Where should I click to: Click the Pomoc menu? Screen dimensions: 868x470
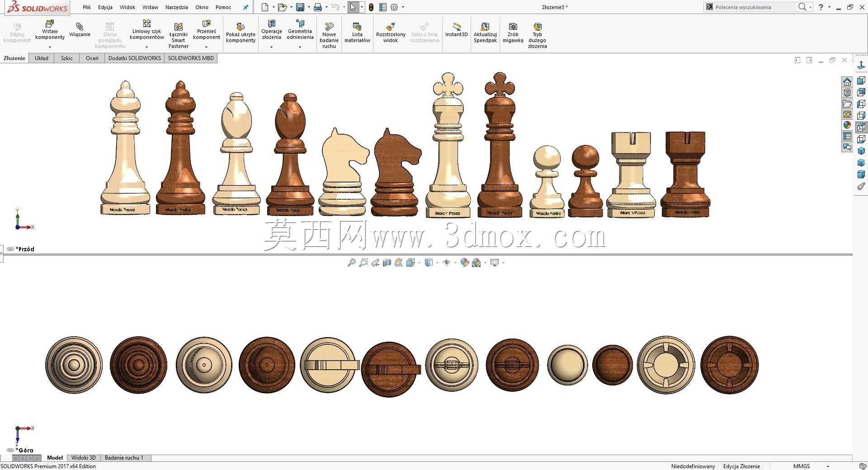(x=223, y=7)
